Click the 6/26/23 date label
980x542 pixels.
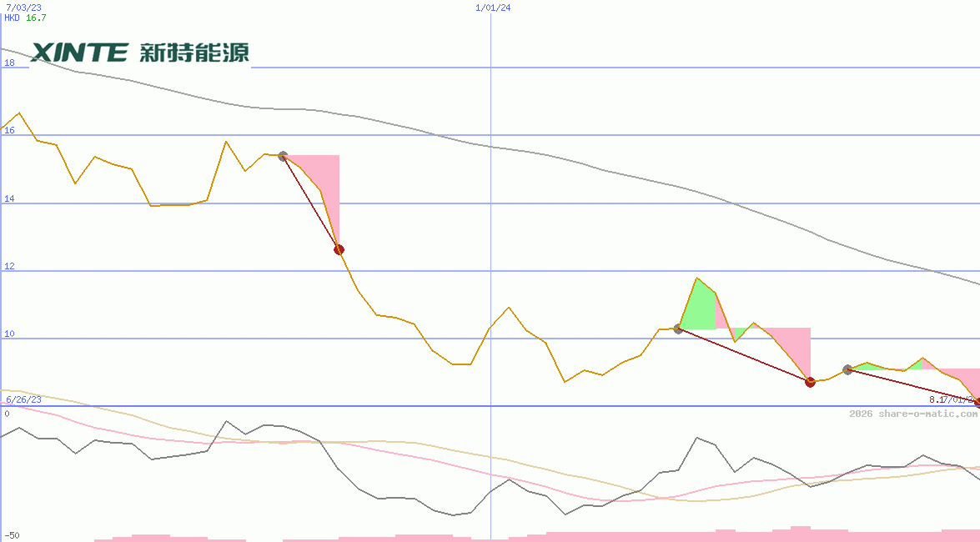coord(23,399)
